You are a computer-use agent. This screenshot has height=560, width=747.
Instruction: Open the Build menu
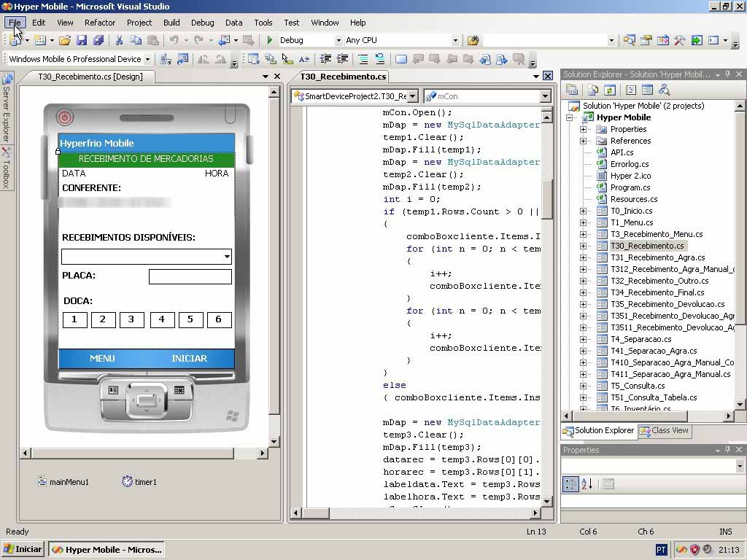[171, 23]
